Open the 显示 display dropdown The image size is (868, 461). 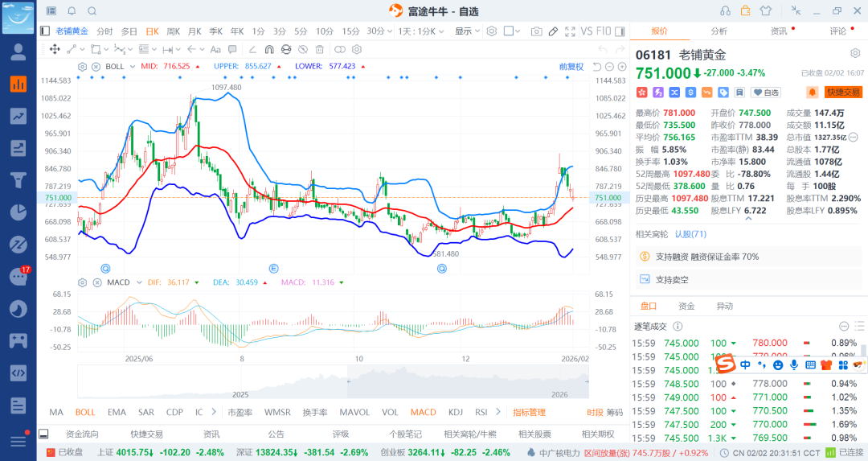click(x=467, y=31)
